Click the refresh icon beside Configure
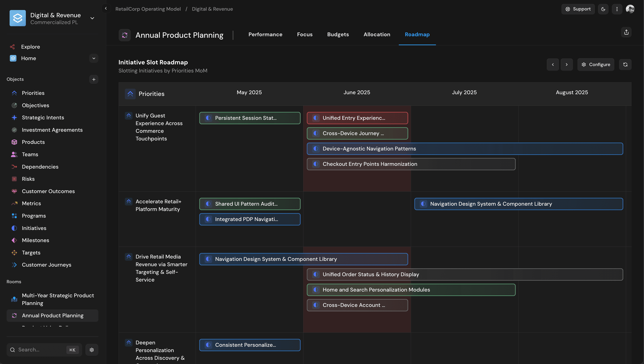 [x=625, y=64]
